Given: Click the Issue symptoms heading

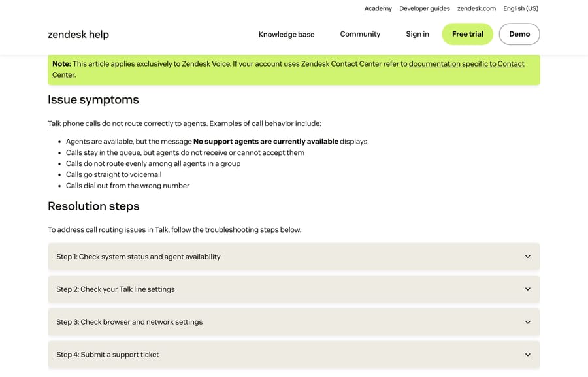Looking at the screenshot, I should (x=93, y=100).
